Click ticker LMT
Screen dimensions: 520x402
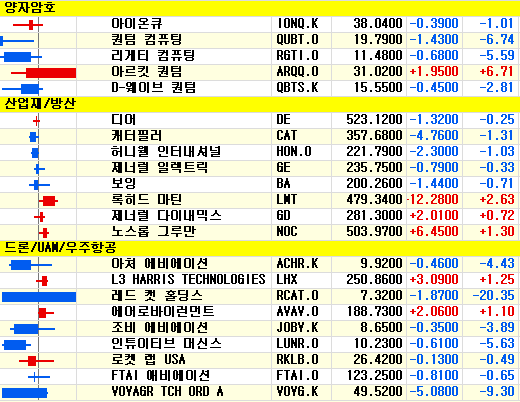286,200
